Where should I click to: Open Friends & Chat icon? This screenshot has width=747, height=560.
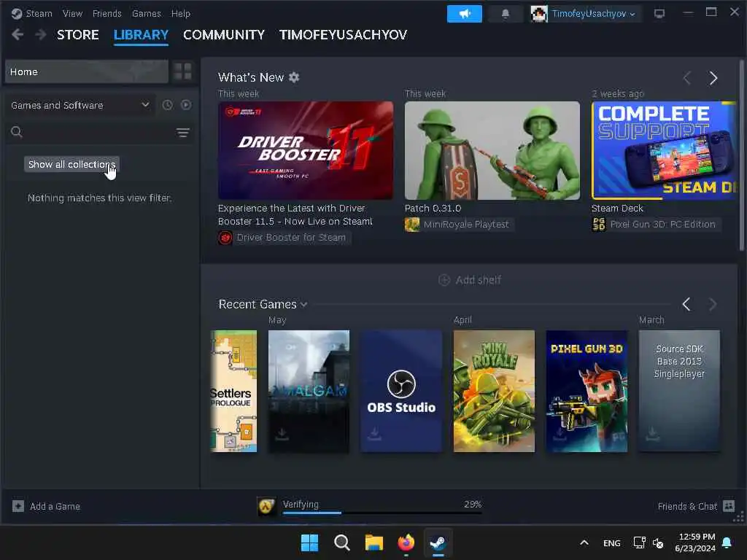click(729, 506)
